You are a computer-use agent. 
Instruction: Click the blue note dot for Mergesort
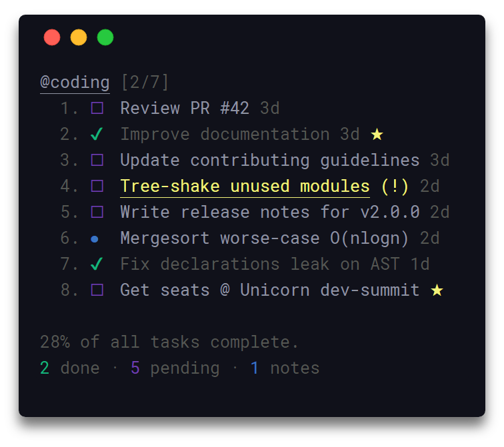click(95, 239)
